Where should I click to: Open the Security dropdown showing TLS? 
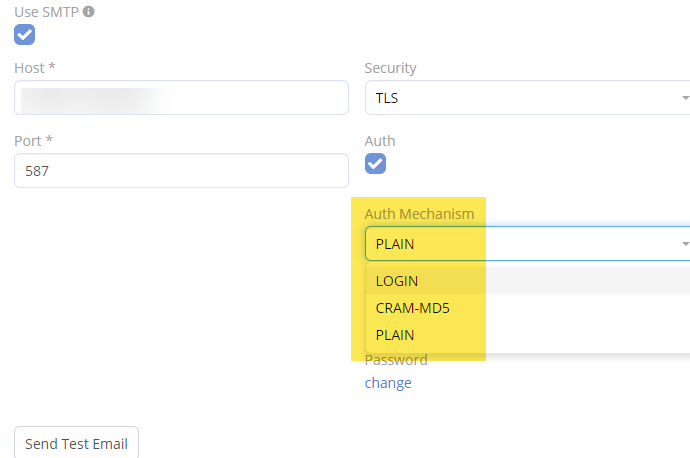tap(520, 98)
